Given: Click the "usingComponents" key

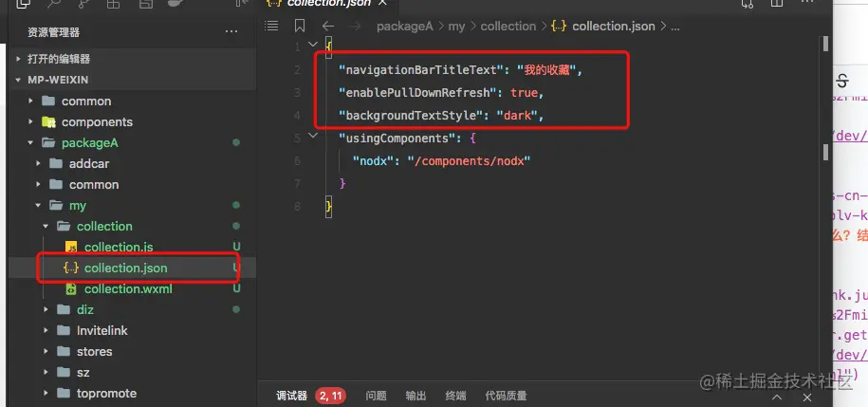Looking at the screenshot, I should tap(398, 138).
